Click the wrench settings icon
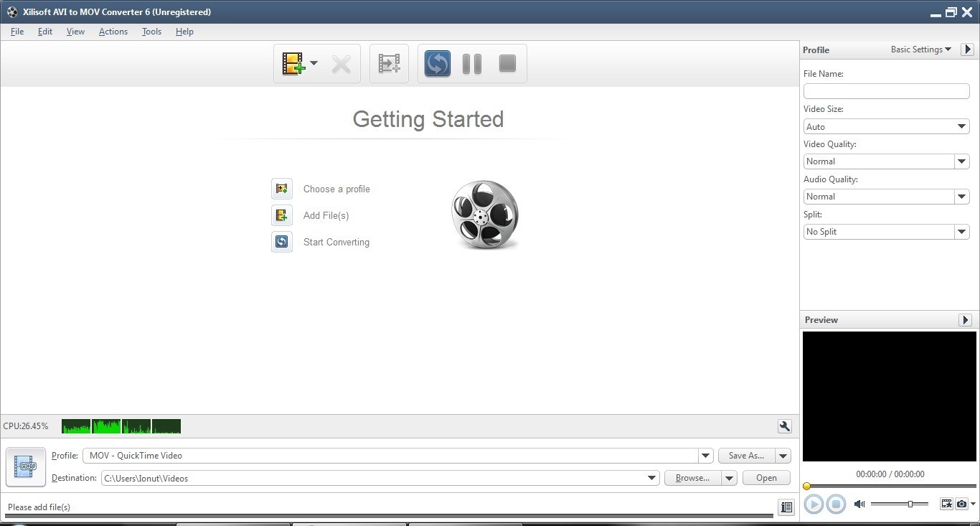Image resolution: width=980 pixels, height=526 pixels. 784,426
